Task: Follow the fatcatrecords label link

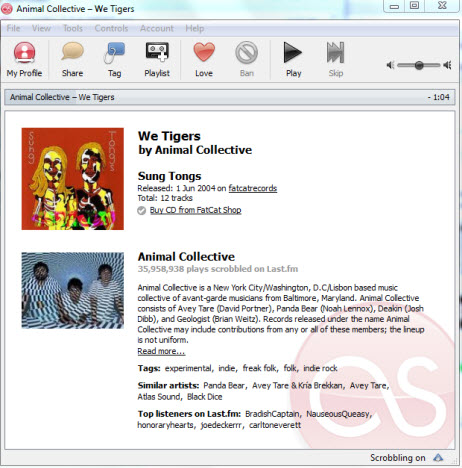Action: 253,188
